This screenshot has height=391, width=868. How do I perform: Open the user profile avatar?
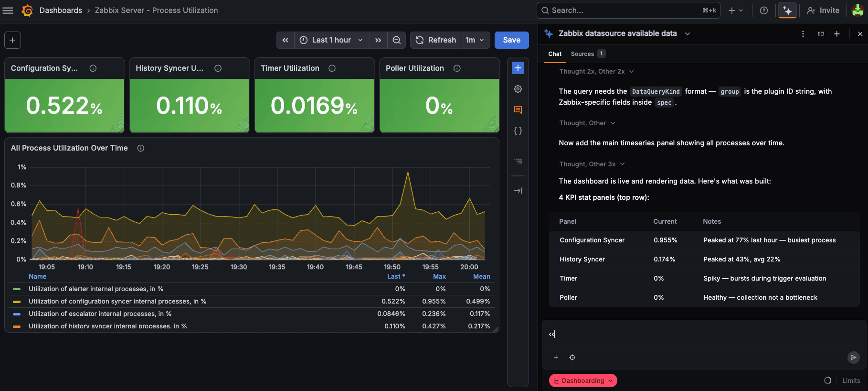pos(857,11)
